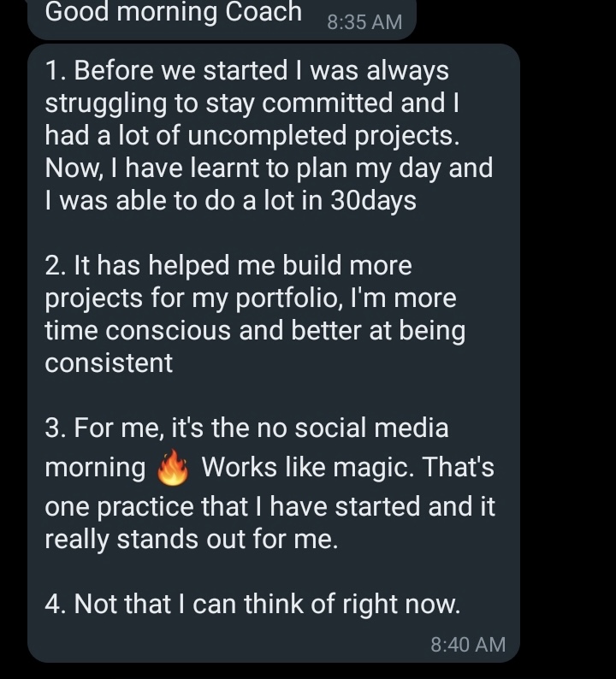Image resolution: width=616 pixels, height=679 pixels.
Task: Click the word "30days" in the message
Action: pos(372,201)
